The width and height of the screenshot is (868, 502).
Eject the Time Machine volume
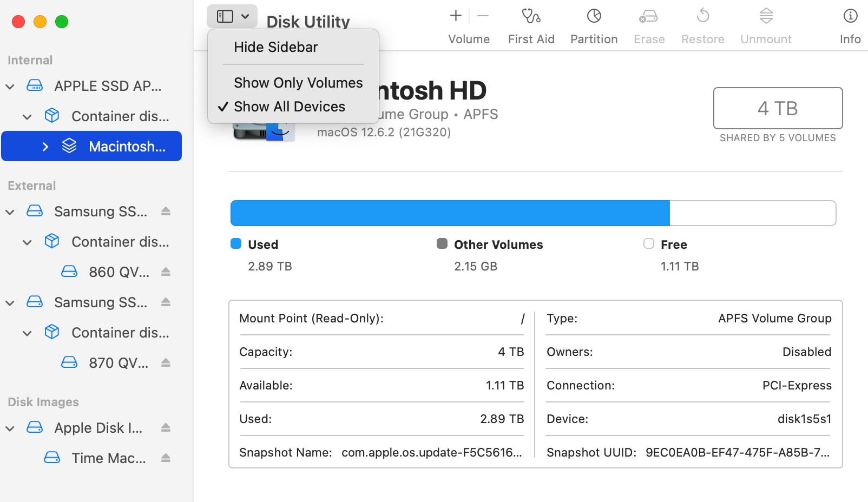click(166, 458)
